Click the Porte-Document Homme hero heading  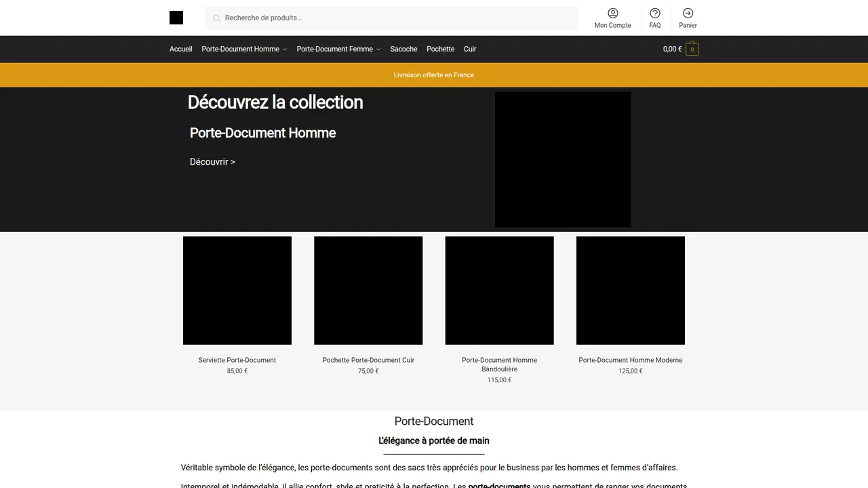(263, 133)
